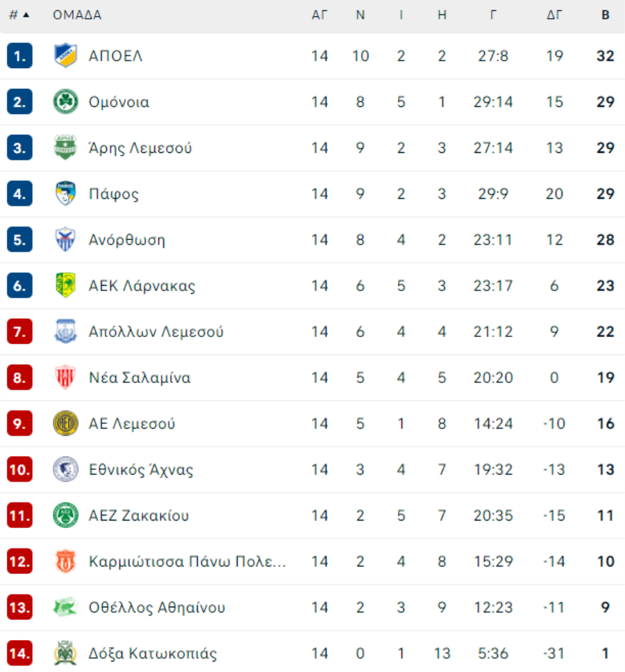Click the blue rank 1 position badge
The image size is (625, 672).
(x=19, y=56)
